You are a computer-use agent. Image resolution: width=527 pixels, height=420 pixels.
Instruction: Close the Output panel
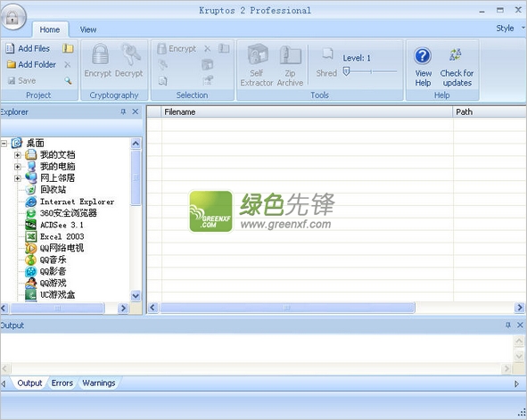click(520, 325)
